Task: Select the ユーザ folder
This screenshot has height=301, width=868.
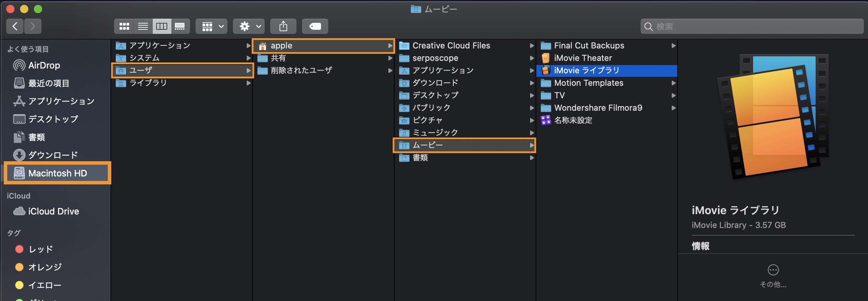Action: coord(182,71)
